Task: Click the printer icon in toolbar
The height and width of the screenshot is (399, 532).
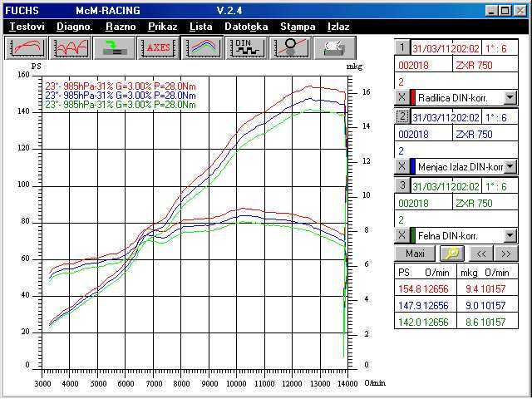Action: coord(335,47)
